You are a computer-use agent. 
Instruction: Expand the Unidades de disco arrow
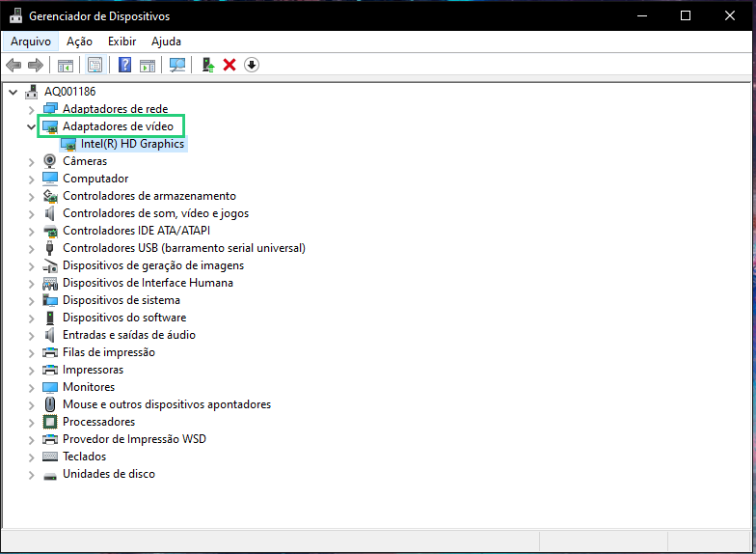[31, 475]
